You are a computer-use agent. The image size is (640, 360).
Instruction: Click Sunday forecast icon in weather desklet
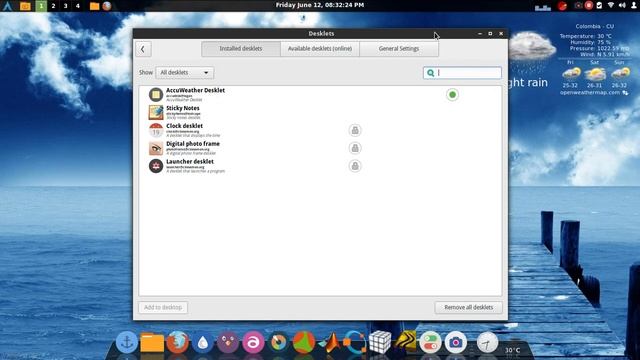point(620,73)
